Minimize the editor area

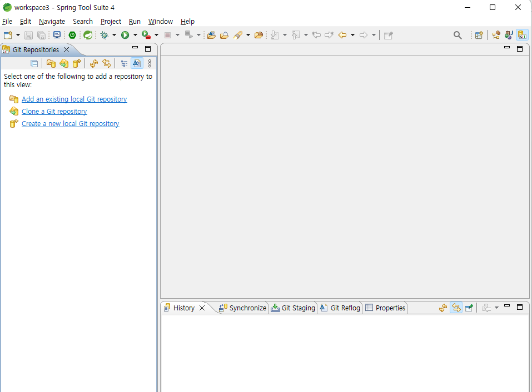tap(507, 47)
